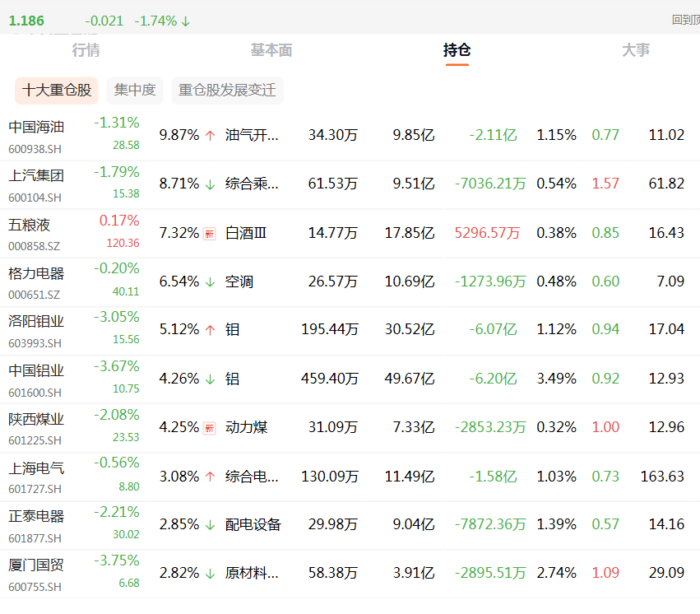Screen dimensions: 700x614
Task: Click the stock code 600938.SH
Action: pyautogui.click(x=35, y=149)
